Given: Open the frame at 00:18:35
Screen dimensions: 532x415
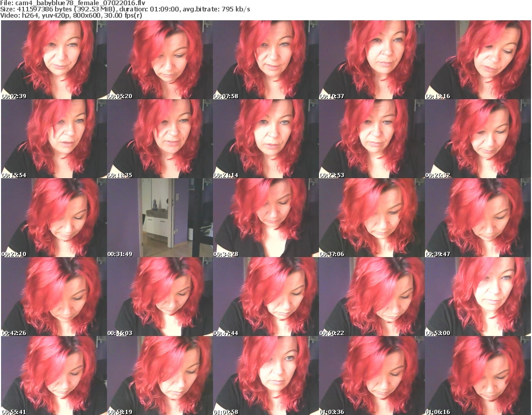Looking at the screenshot, I should click(x=160, y=139).
